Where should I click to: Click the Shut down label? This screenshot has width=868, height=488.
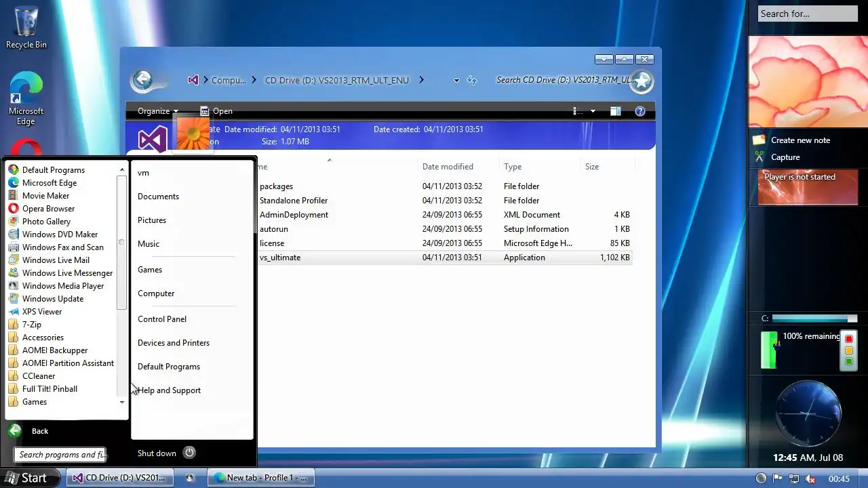(157, 453)
